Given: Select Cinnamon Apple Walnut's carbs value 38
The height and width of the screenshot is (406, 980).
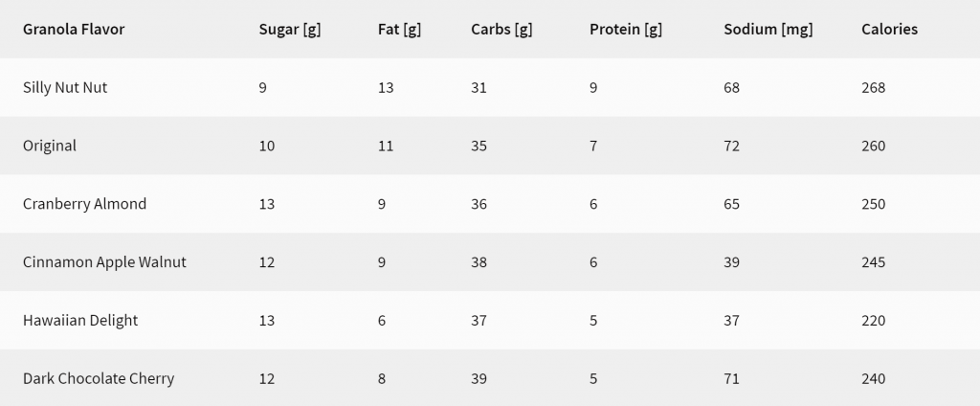Looking at the screenshot, I should point(479,262).
